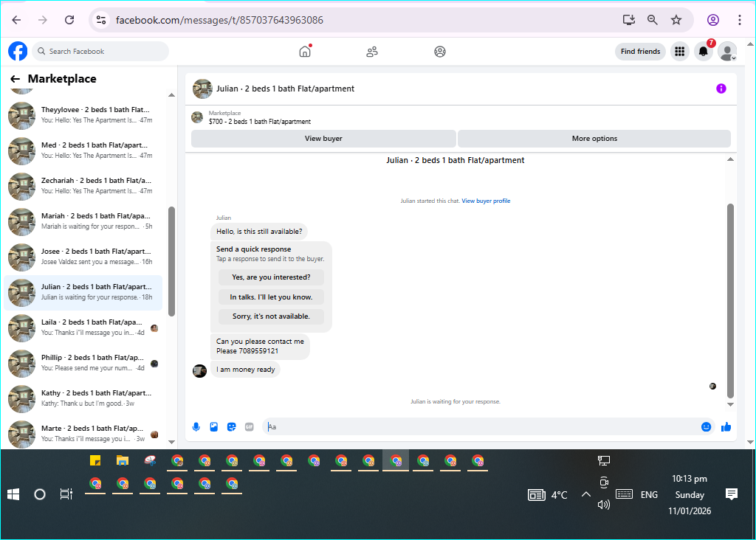
Task: Open the Mariah conversation
Action: click(83, 221)
